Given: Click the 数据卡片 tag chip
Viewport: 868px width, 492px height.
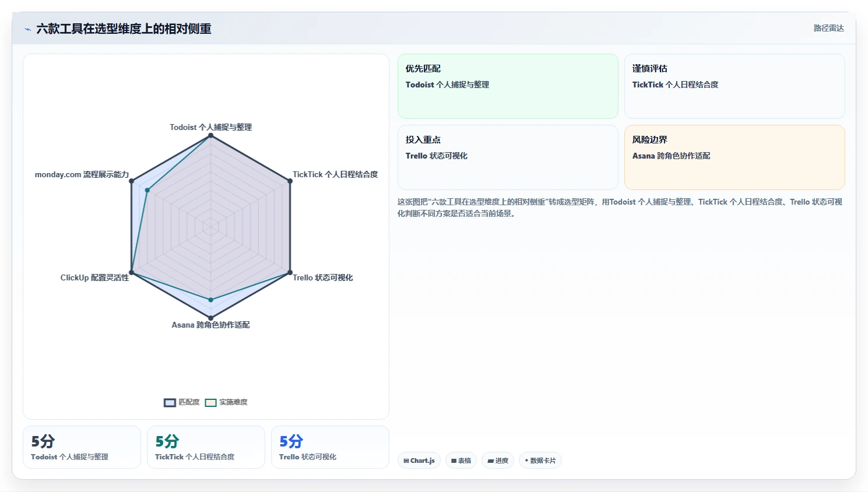Looking at the screenshot, I should point(540,461).
